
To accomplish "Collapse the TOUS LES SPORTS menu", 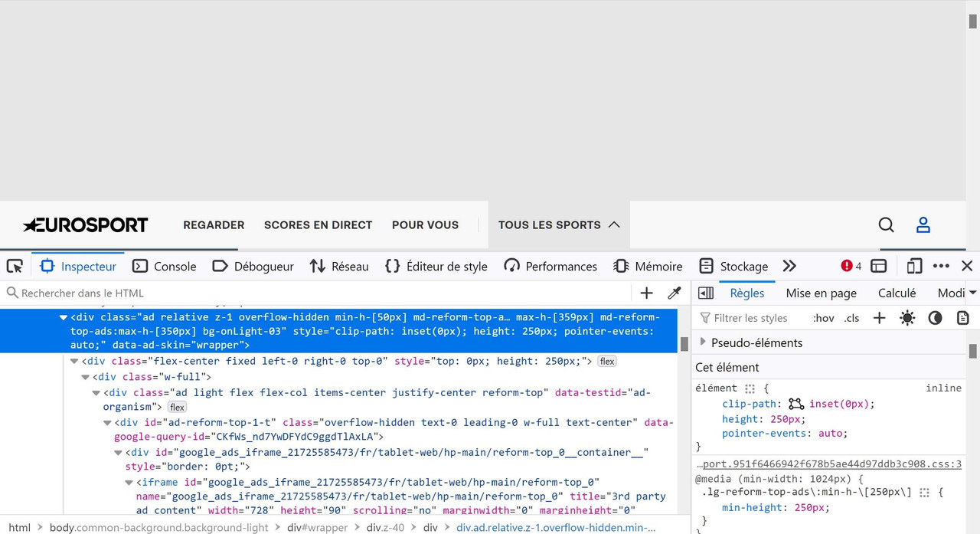I will click(559, 224).
